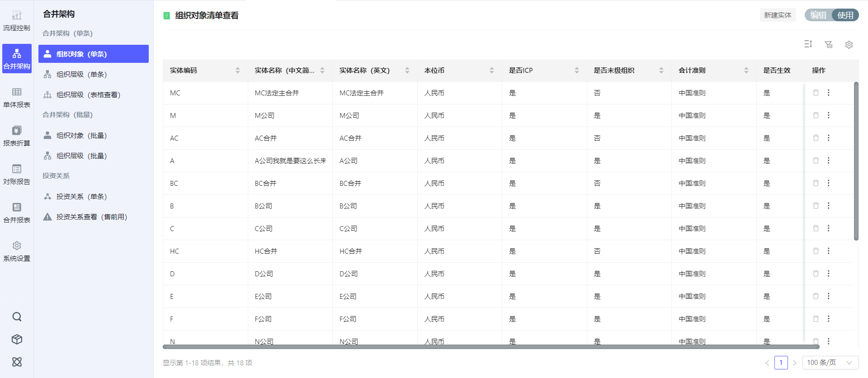Image resolution: width=868 pixels, height=378 pixels.
Task: Open more actions for AC row
Action: tap(828, 138)
